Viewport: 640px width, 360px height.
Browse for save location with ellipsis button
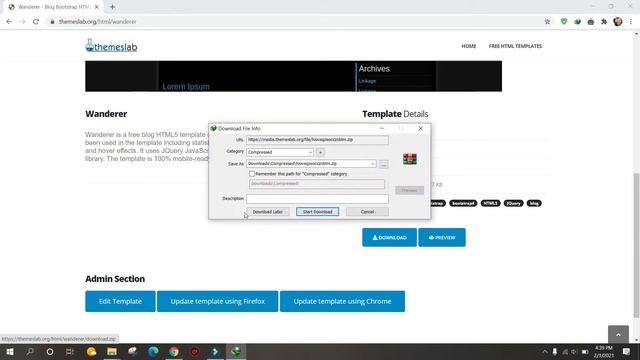(384, 164)
